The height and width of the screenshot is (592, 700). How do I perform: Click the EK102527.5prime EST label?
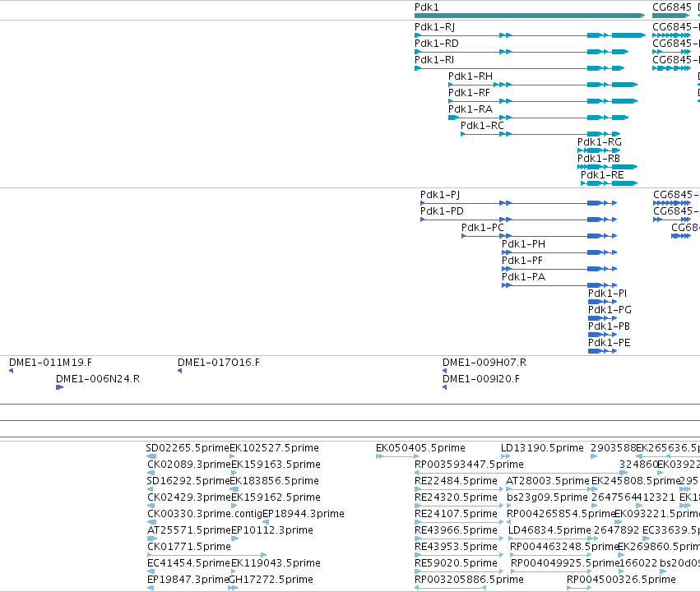(275, 448)
